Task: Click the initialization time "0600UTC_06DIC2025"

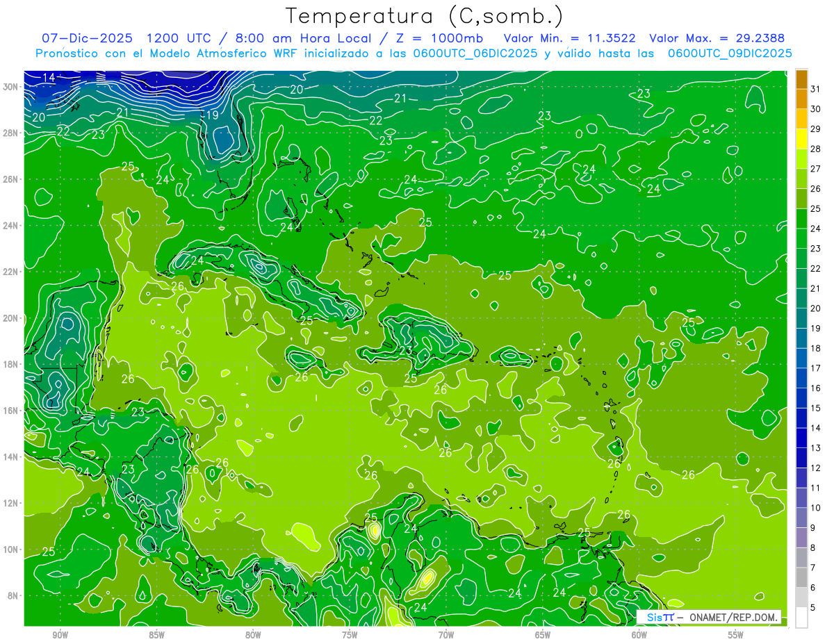Action: [x=475, y=53]
